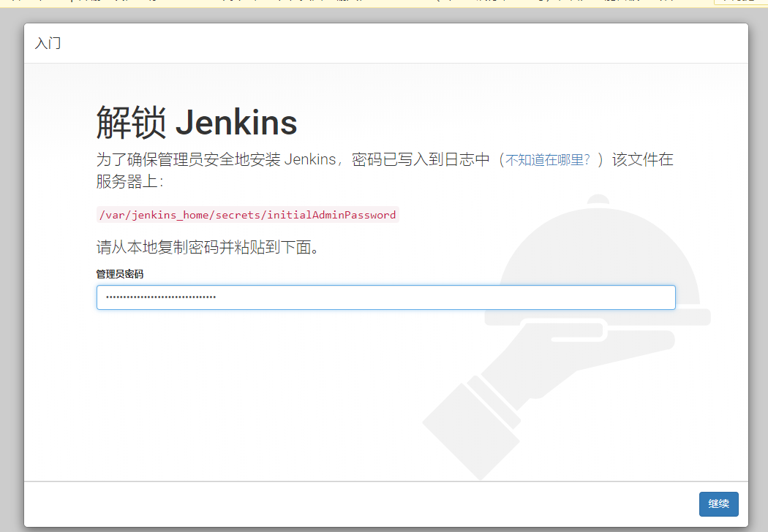
Task: Click the 解锁 Jenkins heading
Action: [x=197, y=122]
